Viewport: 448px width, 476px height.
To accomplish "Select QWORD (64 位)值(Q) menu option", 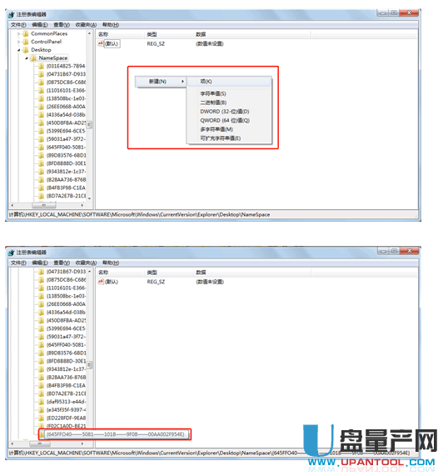I will pos(225,121).
